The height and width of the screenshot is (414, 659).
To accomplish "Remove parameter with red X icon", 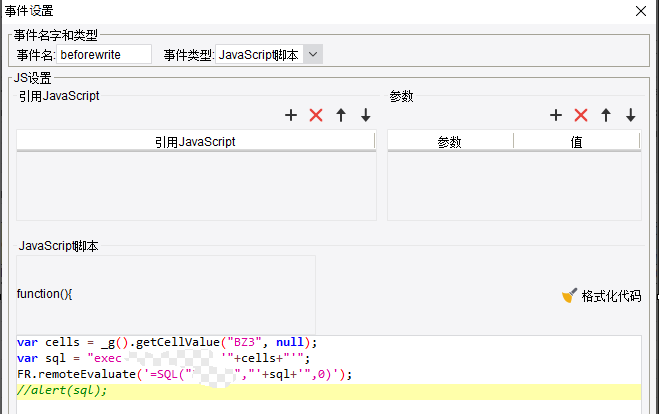I will pyautogui.click(x=581, y=115).
